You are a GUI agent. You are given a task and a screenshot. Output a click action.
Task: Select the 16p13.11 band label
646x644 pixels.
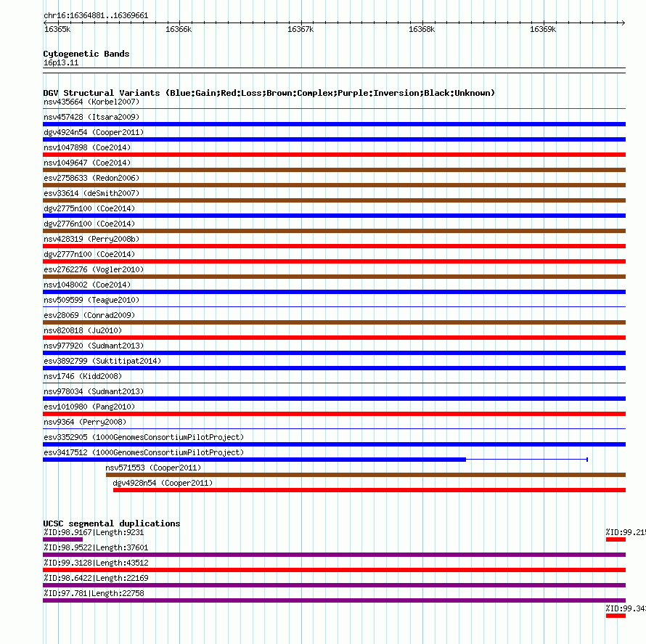click(x=61, y=62)
